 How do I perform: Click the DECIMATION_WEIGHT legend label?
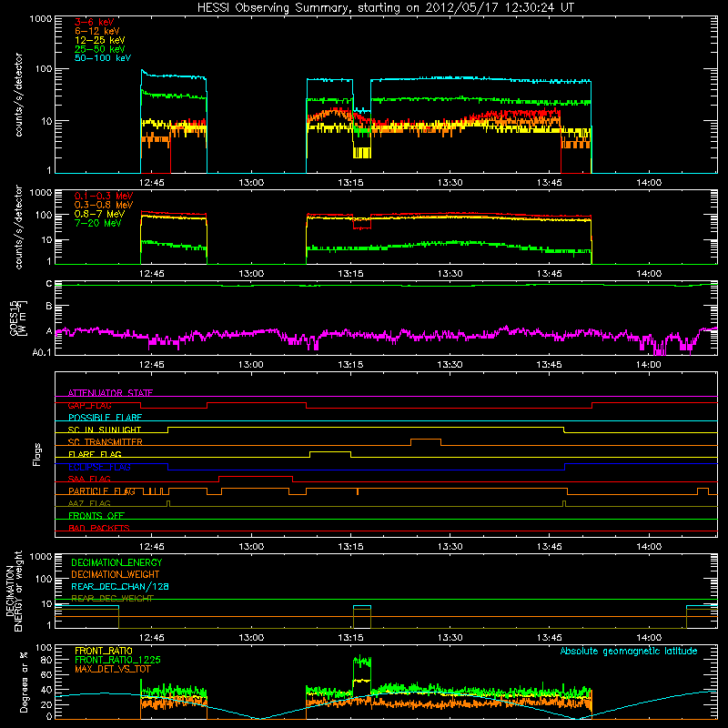click(116, 574)
